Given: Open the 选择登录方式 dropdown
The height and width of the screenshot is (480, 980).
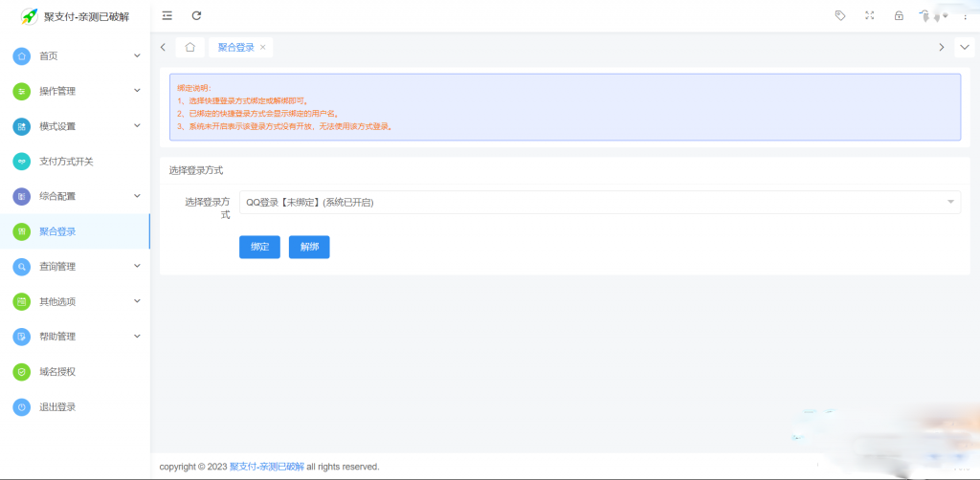Looking at the screenshot, I should tap(599, 202).
